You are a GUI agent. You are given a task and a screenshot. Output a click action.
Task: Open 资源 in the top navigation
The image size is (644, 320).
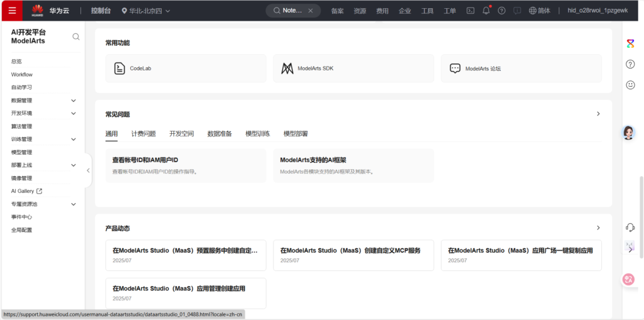tap(360, 11)
